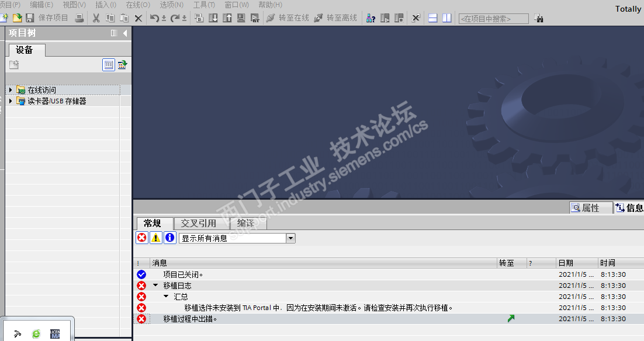Image resolution: width=644 pixels, height=341 pixels.
Task: Click the Cross-reference X toolbar icon
Action: [416, 18]
